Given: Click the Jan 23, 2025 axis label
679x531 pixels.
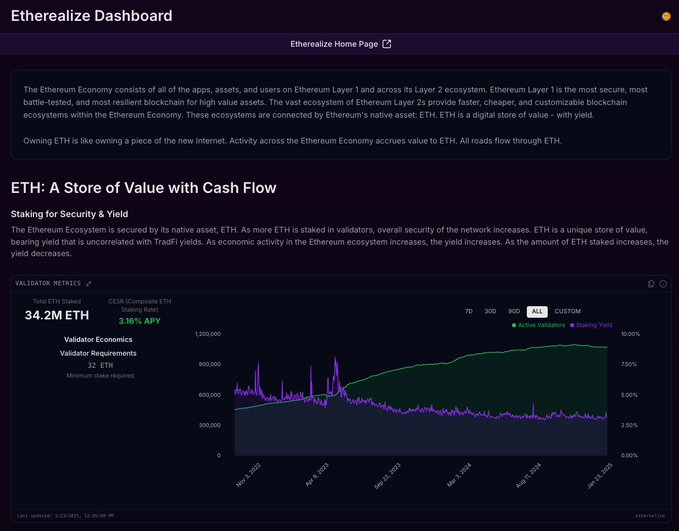Looking at the screenshot, I should [600, 476].
